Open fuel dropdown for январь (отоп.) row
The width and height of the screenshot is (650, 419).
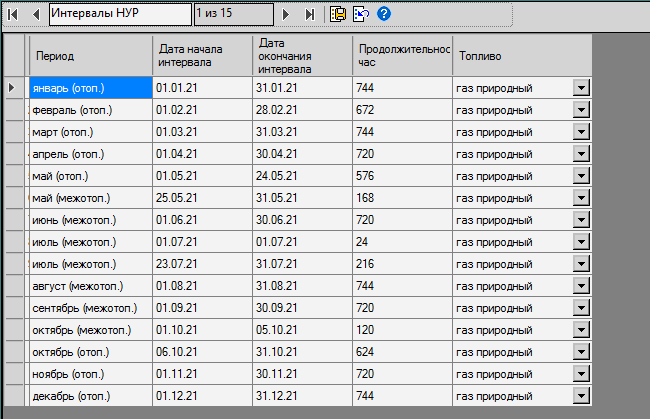(x=581, y=88)
